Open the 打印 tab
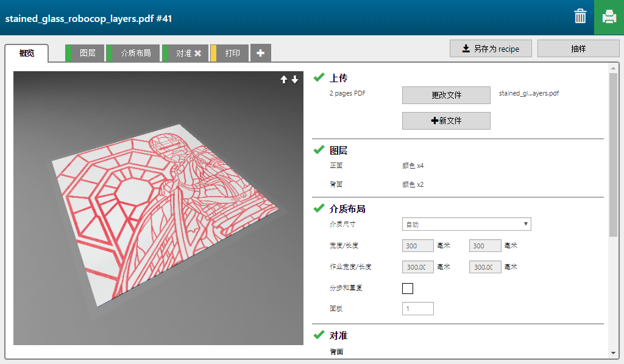The width and height of the screenshot is (624, 364). click(230, 53)
